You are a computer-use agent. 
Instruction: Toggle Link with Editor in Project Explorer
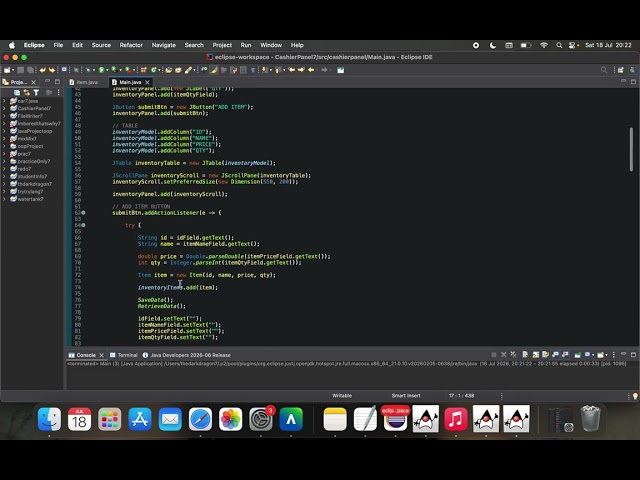pyautogui.click(x=27, y=93)
